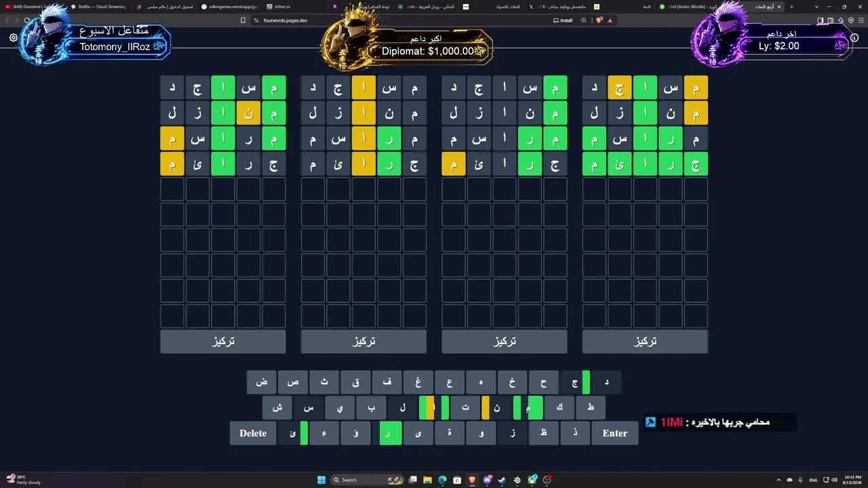The image size is (868, 488).
Task: Tap the غ key on the keyboard
Action: (x=418, y=382)
